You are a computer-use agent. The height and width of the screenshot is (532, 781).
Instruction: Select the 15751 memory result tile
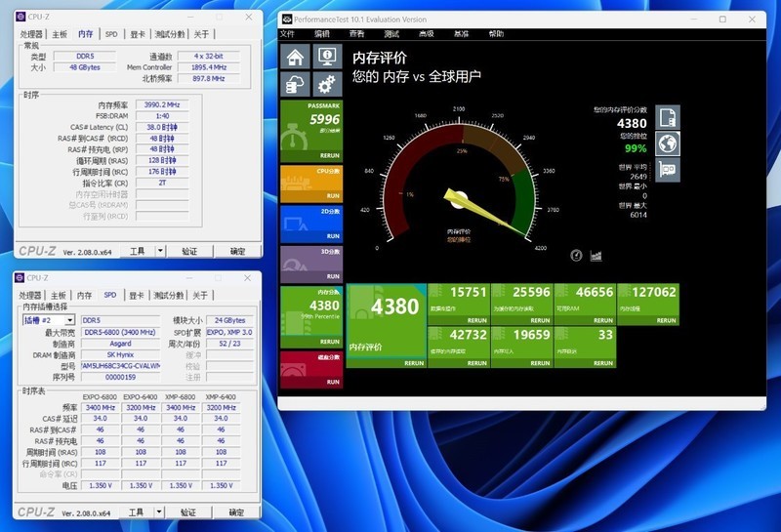(459, 305)
